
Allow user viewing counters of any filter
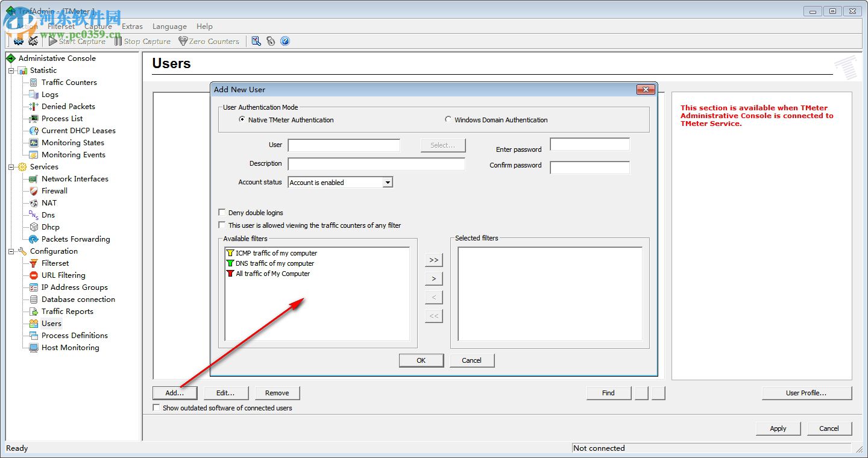pos(222,225)
